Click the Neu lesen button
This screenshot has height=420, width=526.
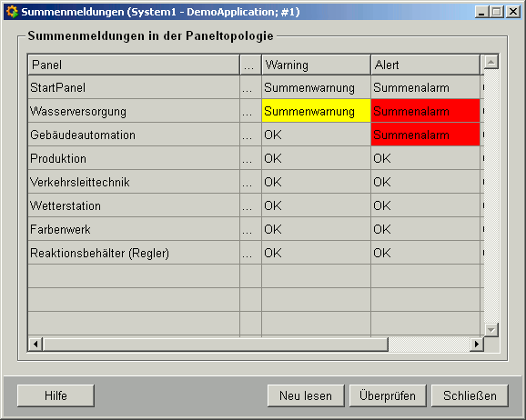[306, 395]
